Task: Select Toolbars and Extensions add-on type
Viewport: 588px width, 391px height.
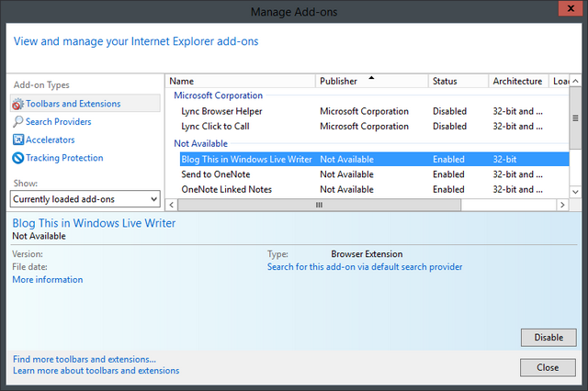Action: click(x=85, y=104)
